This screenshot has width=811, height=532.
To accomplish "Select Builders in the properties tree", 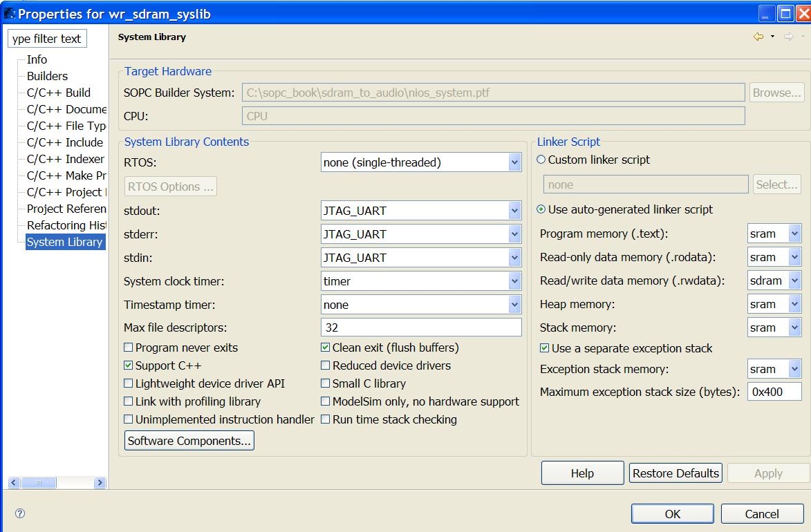I will click(47, 76).
